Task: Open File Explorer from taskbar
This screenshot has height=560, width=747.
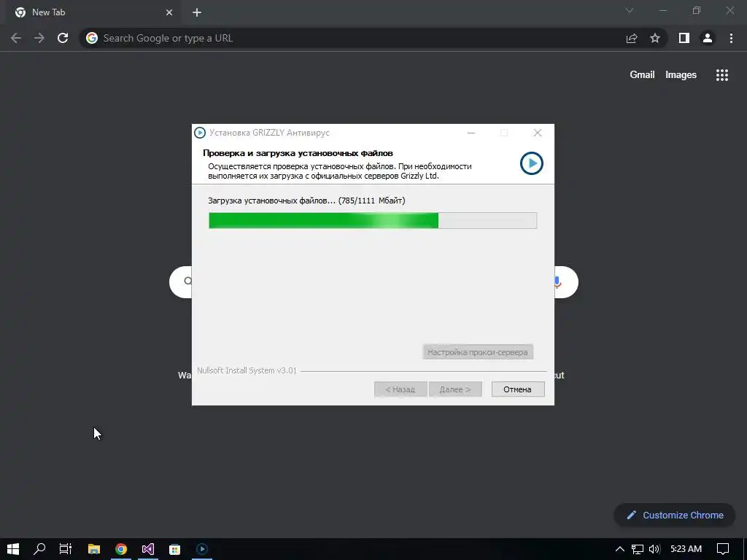Action: tap(94, 549)
